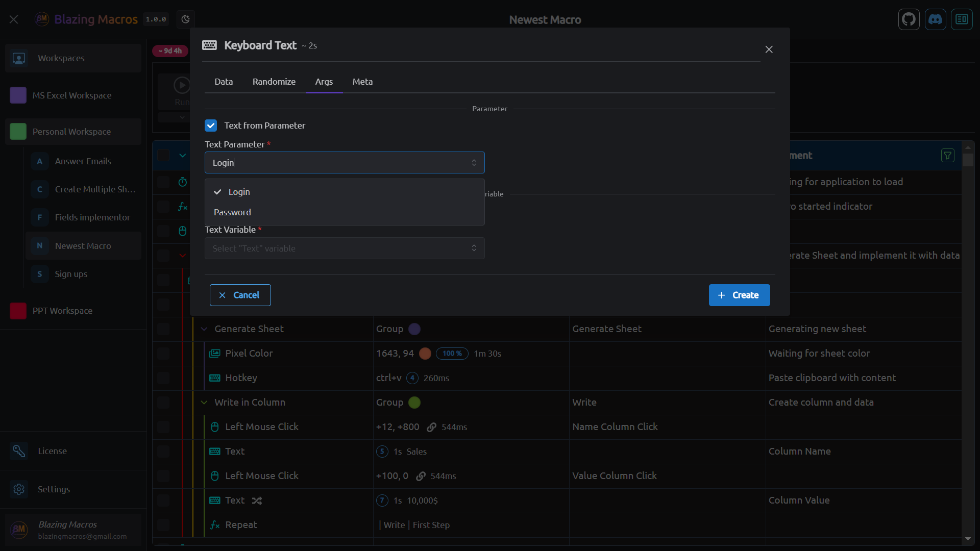
Task: Click keyboard icon on the Sales Text row
Action: pos(215,452)
